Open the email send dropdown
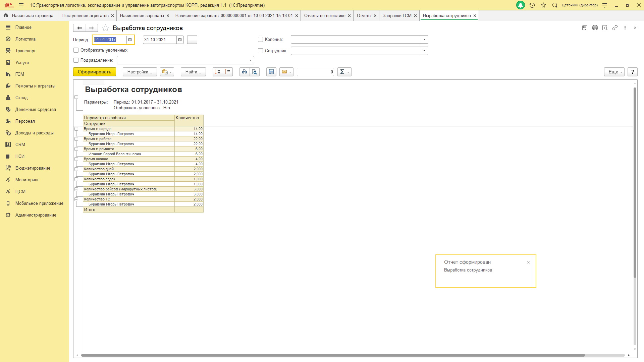Screen dimensions: 644x362 [x=286, y=72]
